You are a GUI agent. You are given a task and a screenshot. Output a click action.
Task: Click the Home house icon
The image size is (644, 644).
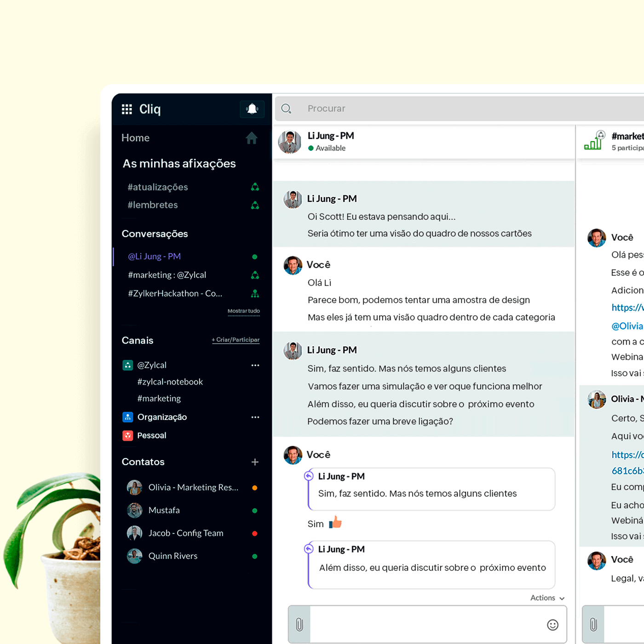click(x=252, y=138)
